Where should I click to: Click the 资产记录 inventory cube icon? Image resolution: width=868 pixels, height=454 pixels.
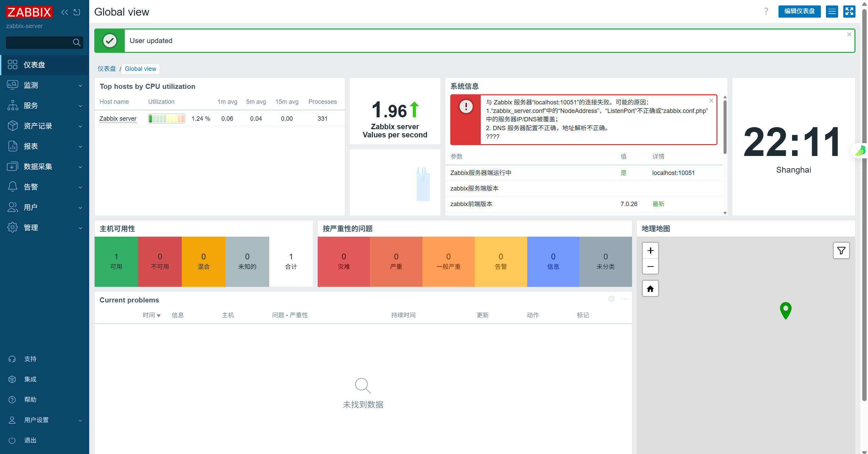(13, 125)
